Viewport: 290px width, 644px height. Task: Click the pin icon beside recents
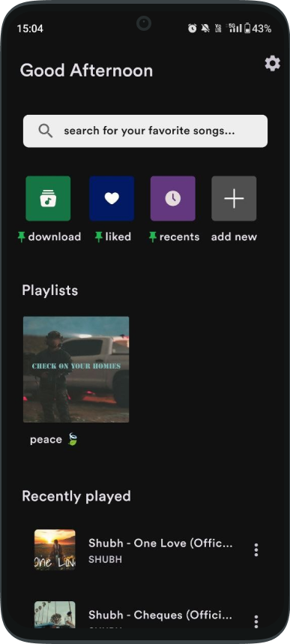(153, 237)
